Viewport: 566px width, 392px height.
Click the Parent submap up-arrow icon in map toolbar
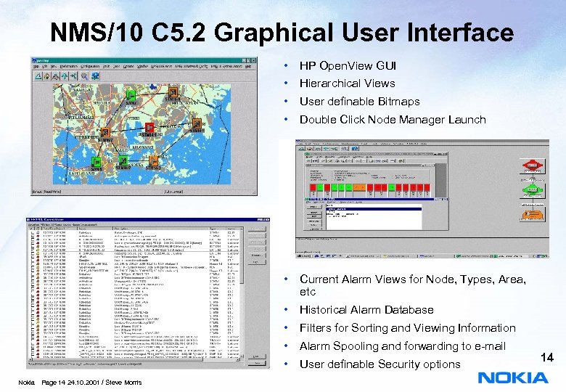tap(65, 76)
